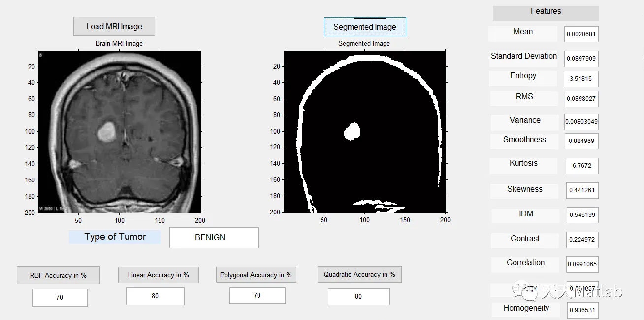Click the Homogeneity value field

pos(582,310)
